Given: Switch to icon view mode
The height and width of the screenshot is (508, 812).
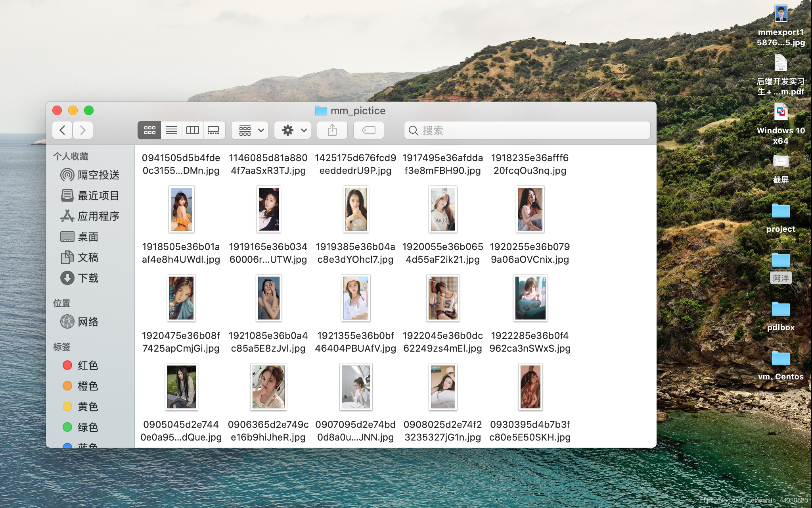Looking at the screenshot, I should coord(149,130).
